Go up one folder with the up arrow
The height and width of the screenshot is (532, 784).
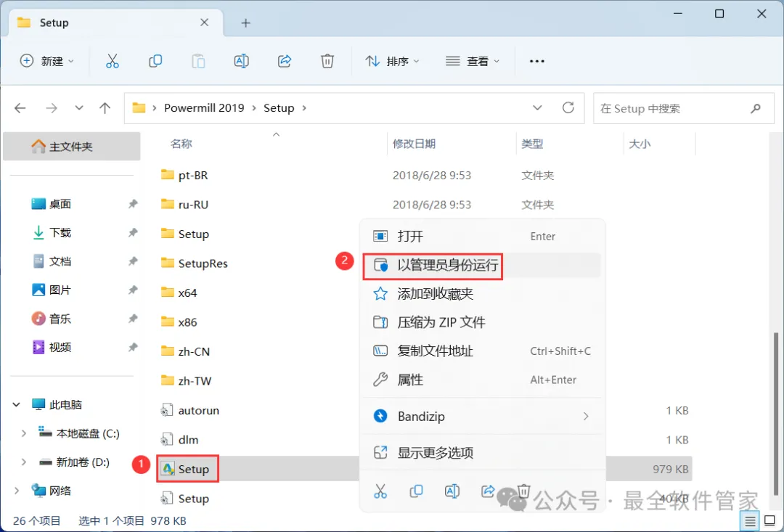coord(105,108)
